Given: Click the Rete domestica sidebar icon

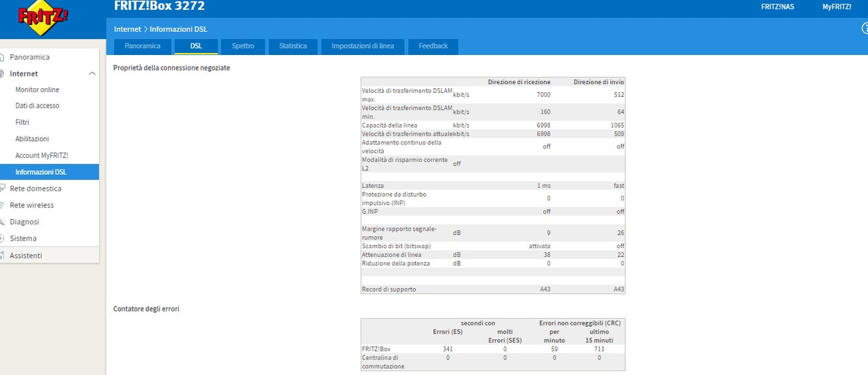Looking at the screenshot, I should click(3, 189).
